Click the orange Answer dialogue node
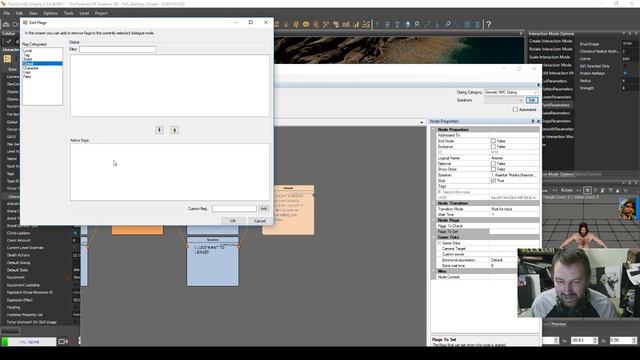Viewport: 640px width, 360px height. (288, 210)
